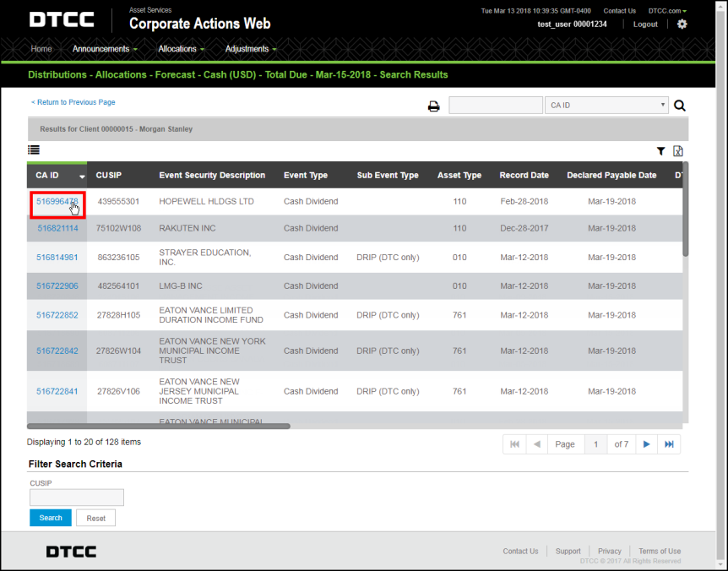This screenshot has width=728, height=571.
Task: Sort by the CA ID column
Action: pyautogui.click(x=57, y=175)
